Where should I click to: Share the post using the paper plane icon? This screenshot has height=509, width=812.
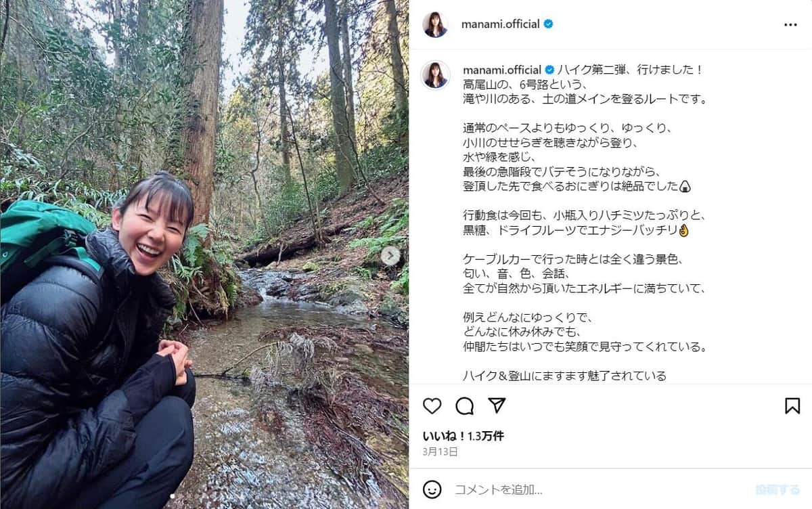click(x=496, y=406)
